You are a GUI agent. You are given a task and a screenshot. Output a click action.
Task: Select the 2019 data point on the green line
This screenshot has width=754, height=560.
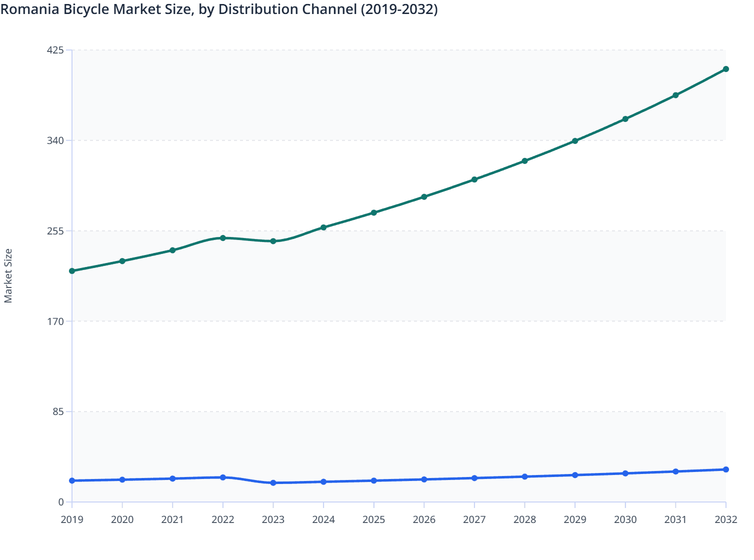(71, 271)
